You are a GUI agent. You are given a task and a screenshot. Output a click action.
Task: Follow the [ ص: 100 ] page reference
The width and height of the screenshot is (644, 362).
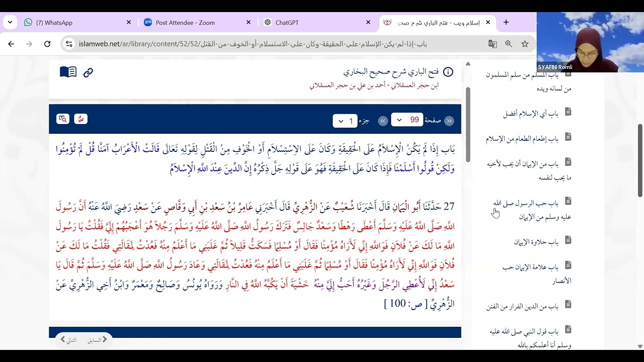(406, 304)
